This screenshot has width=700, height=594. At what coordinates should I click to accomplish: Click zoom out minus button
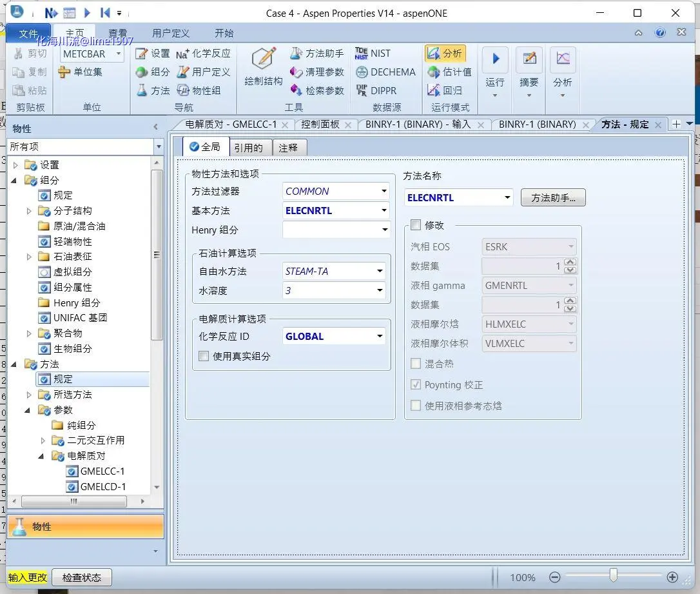coord(554,577)
